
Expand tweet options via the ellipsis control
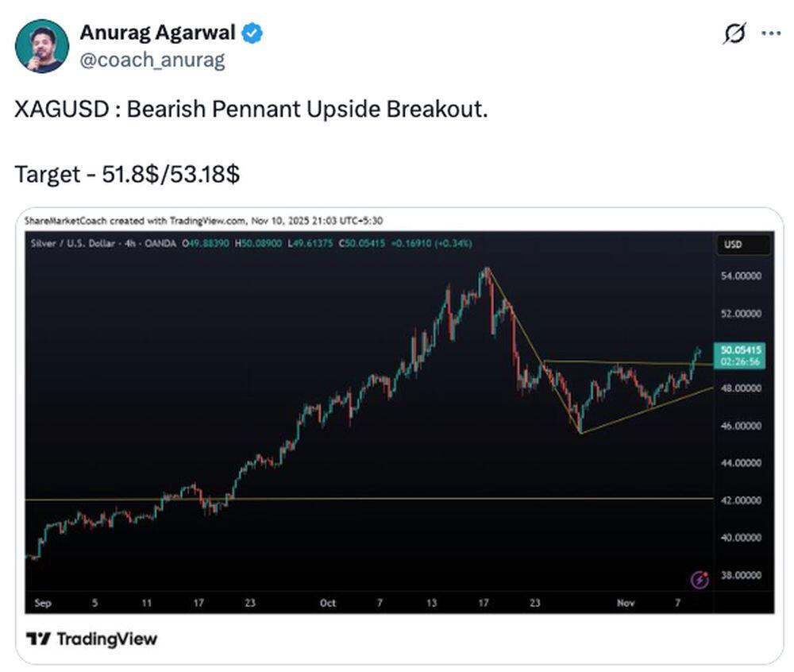tap(772, 32)
